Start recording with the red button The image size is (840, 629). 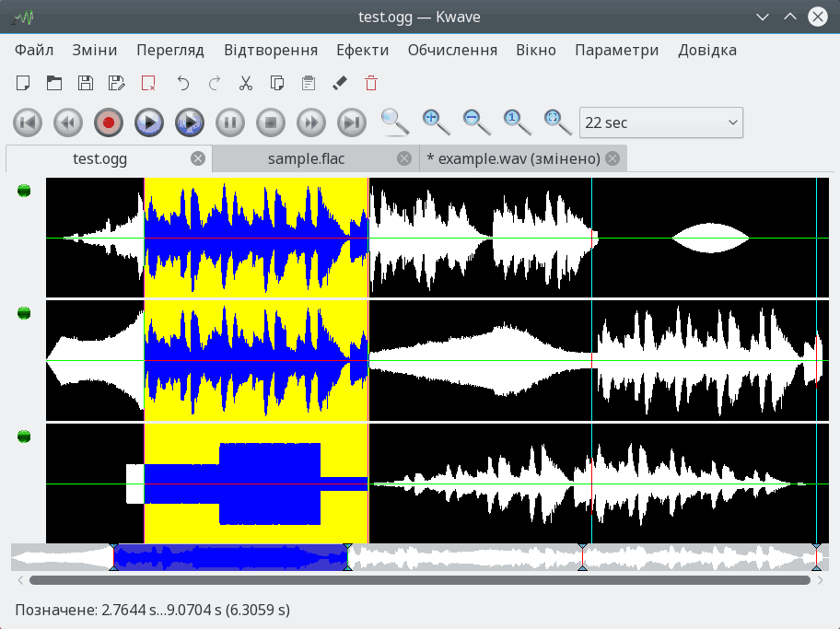coord(109,122)
